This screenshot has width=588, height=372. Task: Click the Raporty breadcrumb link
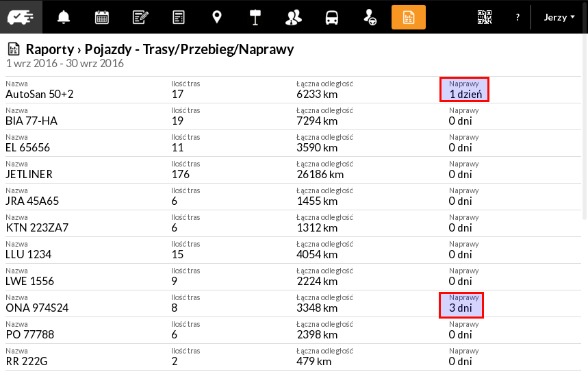(x=50, y=49)
